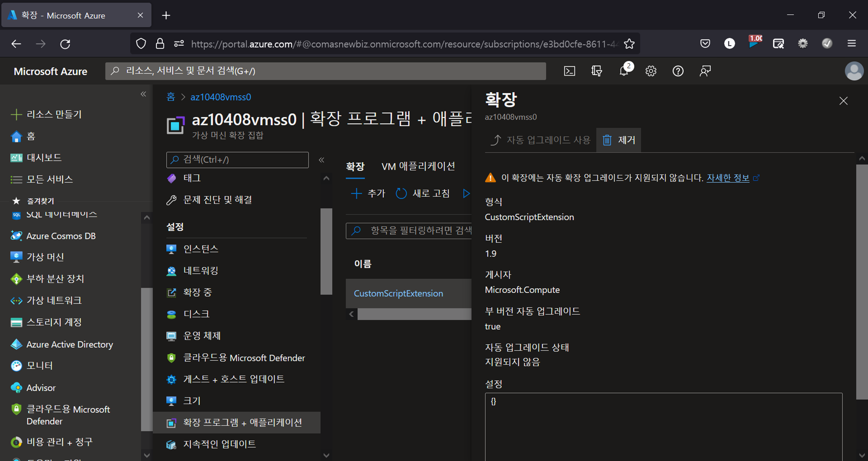
Task: Click the Azure global search box
Action: click(325, 71)
